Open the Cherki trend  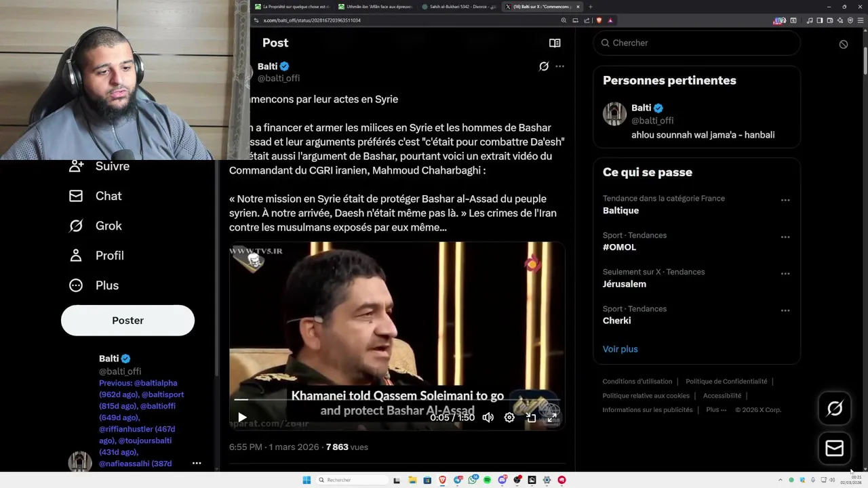(x=616, y=321)
